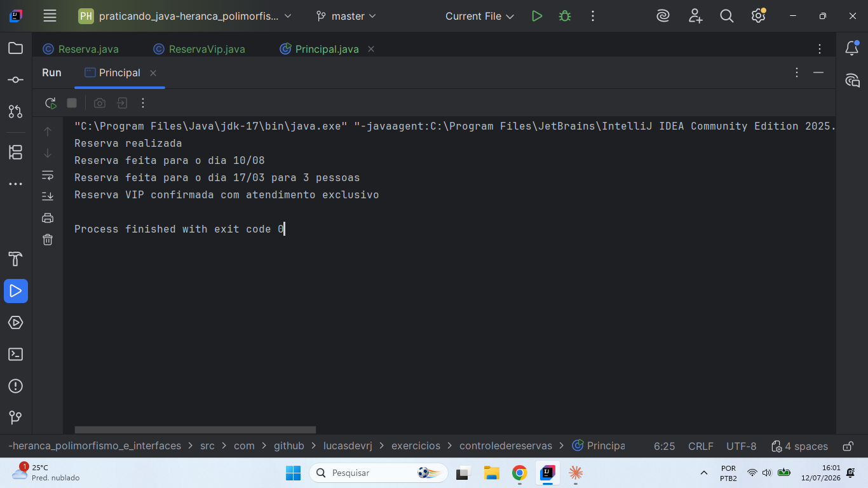The width and height of the screenshot is (868, 488).
Task: Click the Debug bug icon
Action: click(x=565, y=16)
